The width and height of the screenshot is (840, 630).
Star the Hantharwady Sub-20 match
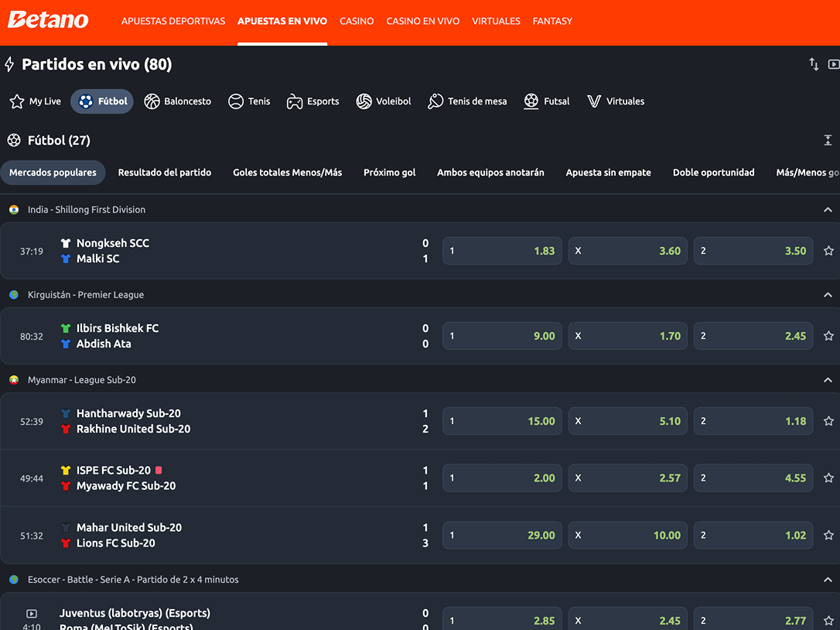click(x=828, y=421)
